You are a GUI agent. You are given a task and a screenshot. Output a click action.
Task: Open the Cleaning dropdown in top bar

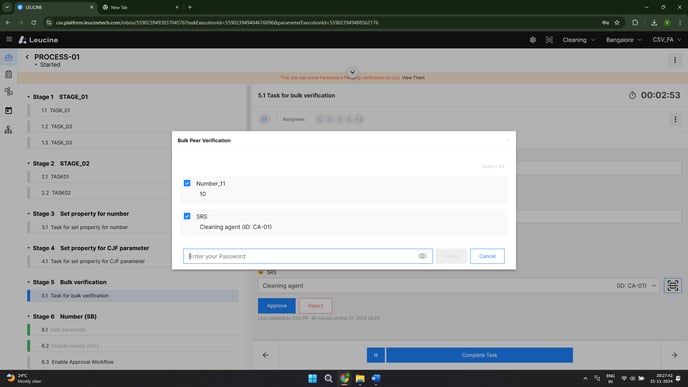coord(578,39)
